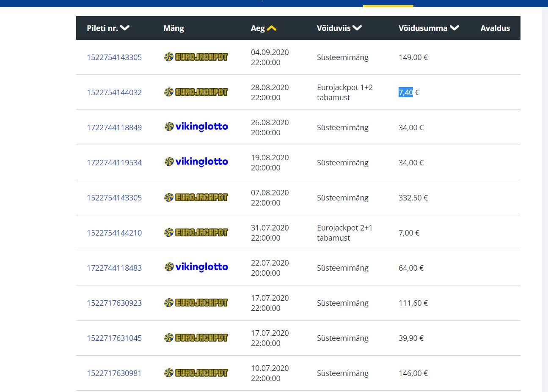Viewport: 548px width, 392px height.
Task: Open ticket 1522717630923 link
Action: click(114, 303)
